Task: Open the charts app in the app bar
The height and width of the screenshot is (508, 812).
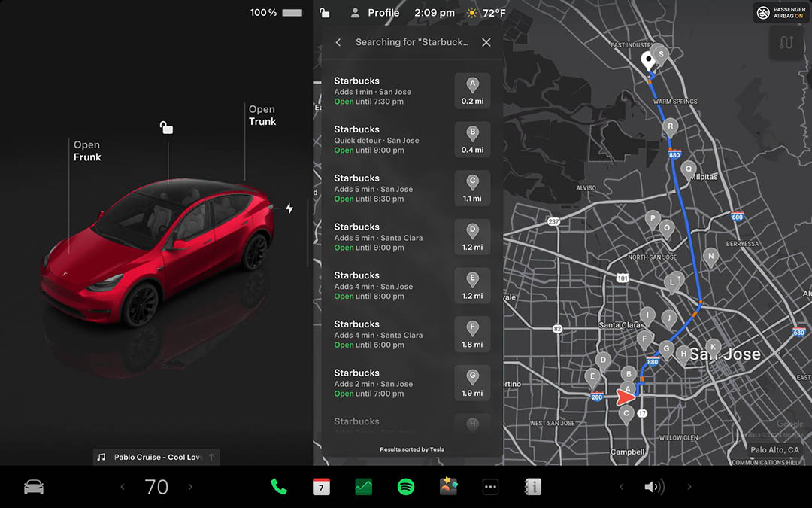Action: tap(363, 487)
